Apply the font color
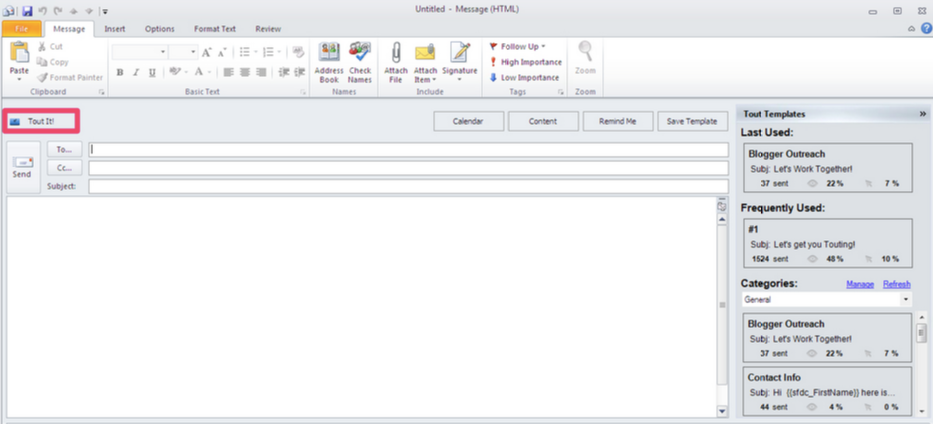 coord(199,73)
